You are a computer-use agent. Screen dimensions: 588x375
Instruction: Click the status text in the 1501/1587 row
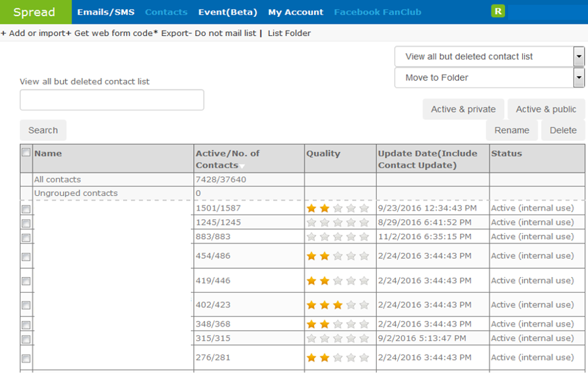pos(533,208)
